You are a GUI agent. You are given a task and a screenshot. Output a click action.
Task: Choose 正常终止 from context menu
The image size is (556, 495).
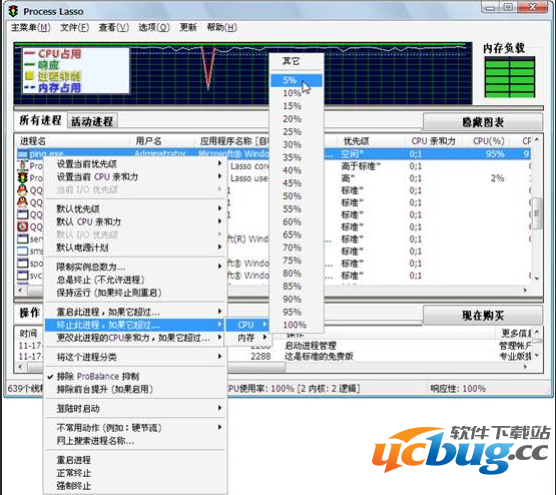tap(135, 473)
